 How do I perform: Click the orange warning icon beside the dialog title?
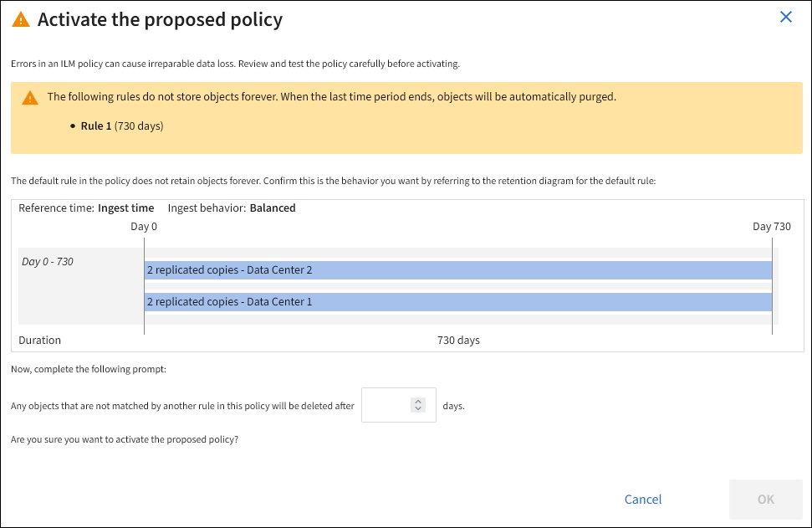pos(21,20)
